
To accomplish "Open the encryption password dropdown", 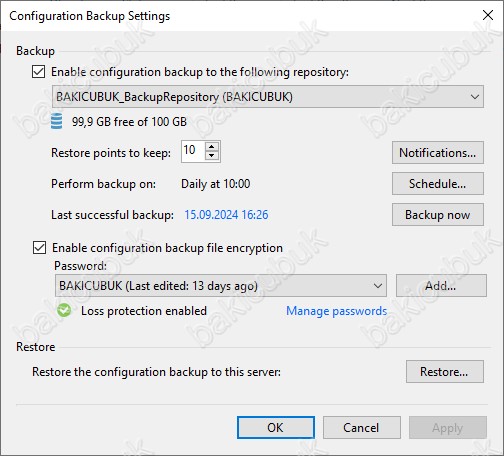I will point(221,286).
